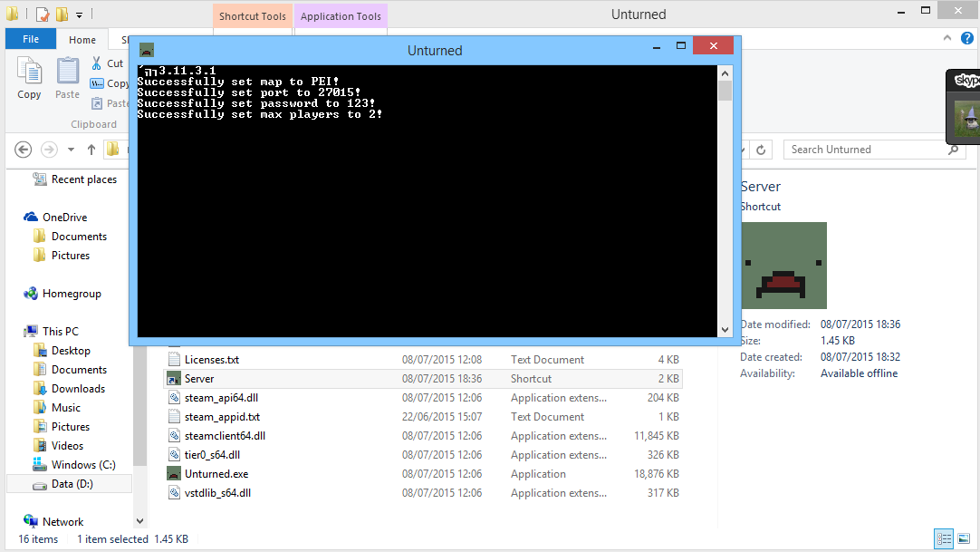This screenshot has width=980, height=552.
Task: Open the Application Tools tab
Action: (341, 16)
